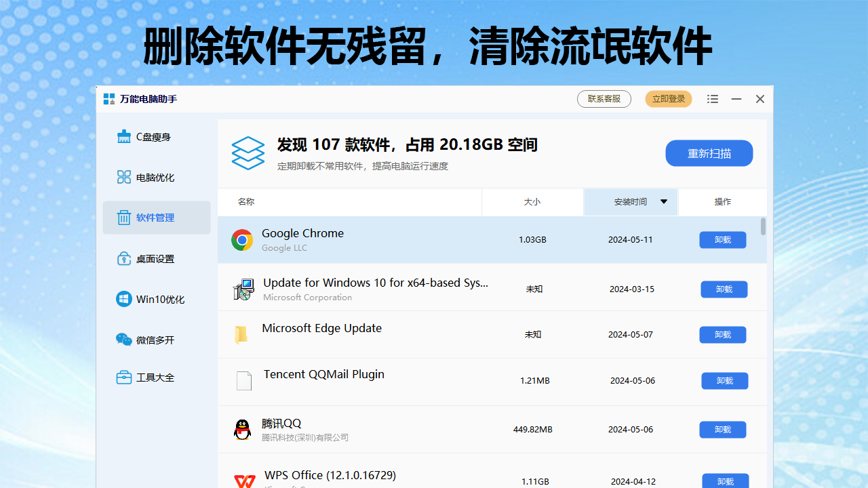Image resolution: width=868 pixels, height=488 pixels.
Task: Click the 微信多开 WeChat icon
Action: point(124,340)
